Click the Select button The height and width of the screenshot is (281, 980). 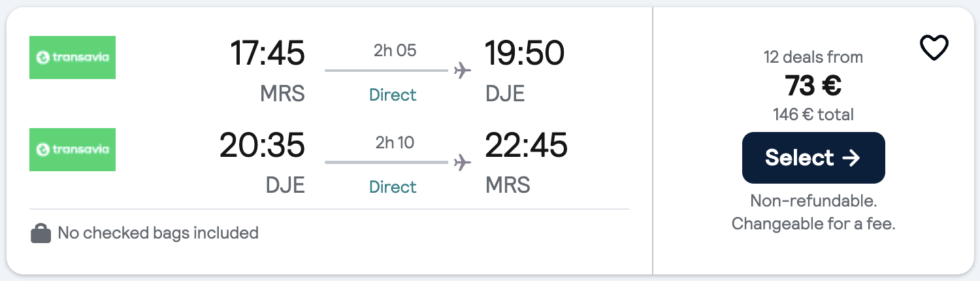[x=813, y=157]
